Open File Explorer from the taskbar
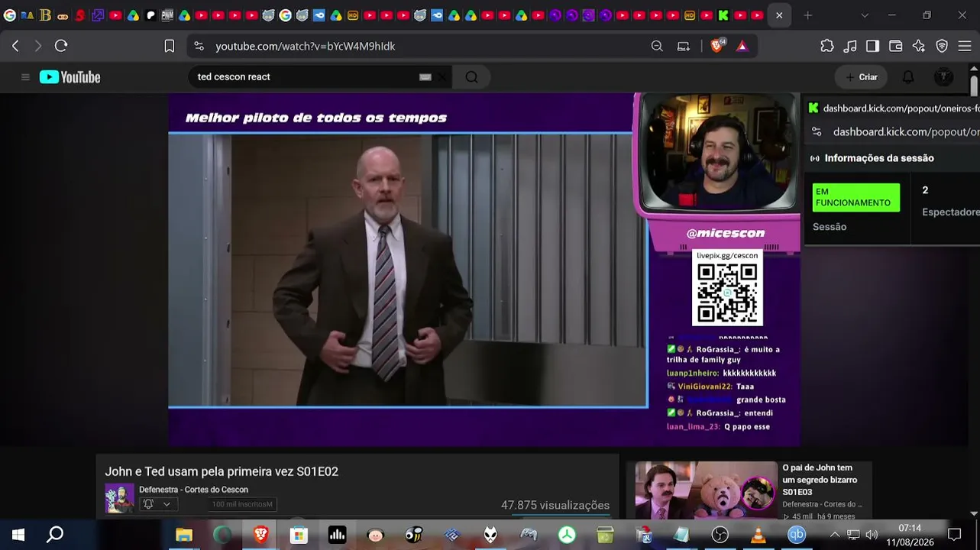 coord(184,535)
